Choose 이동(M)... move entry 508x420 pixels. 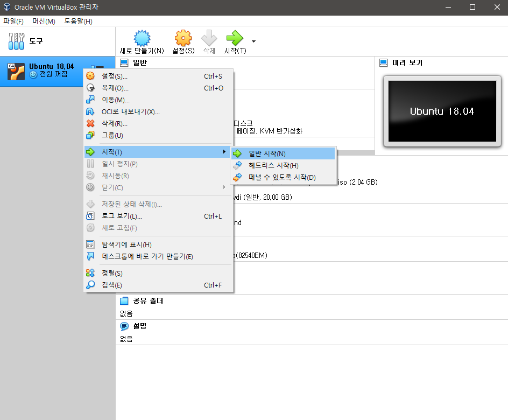click(158, 100)
